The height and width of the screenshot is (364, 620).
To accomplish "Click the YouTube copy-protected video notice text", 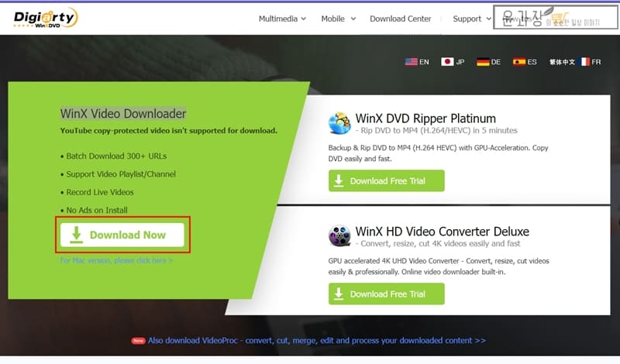I will tap(168, 130).
